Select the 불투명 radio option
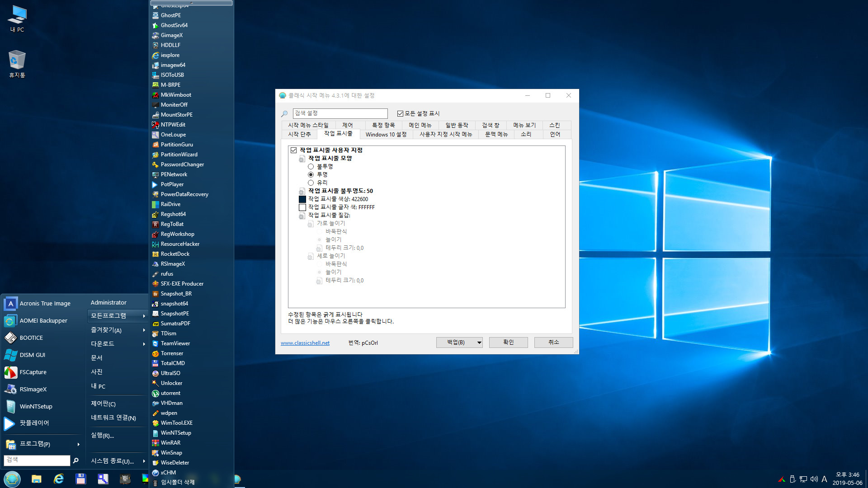Image resolution: width=868 pixels, height=488 pixels. tap(311, 167)
